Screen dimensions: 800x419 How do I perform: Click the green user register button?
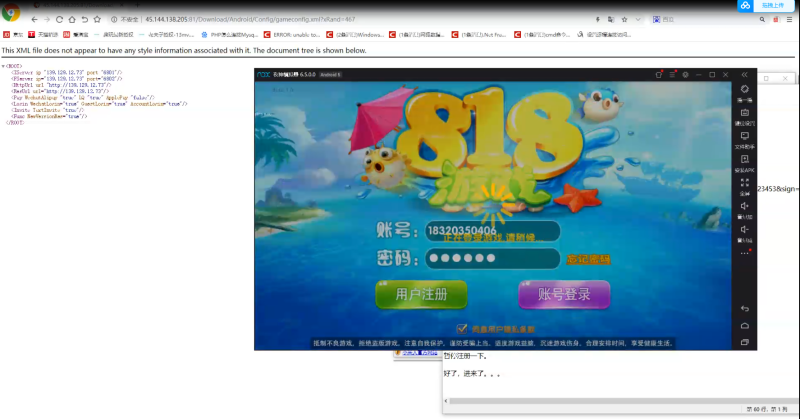coord(421,294)
